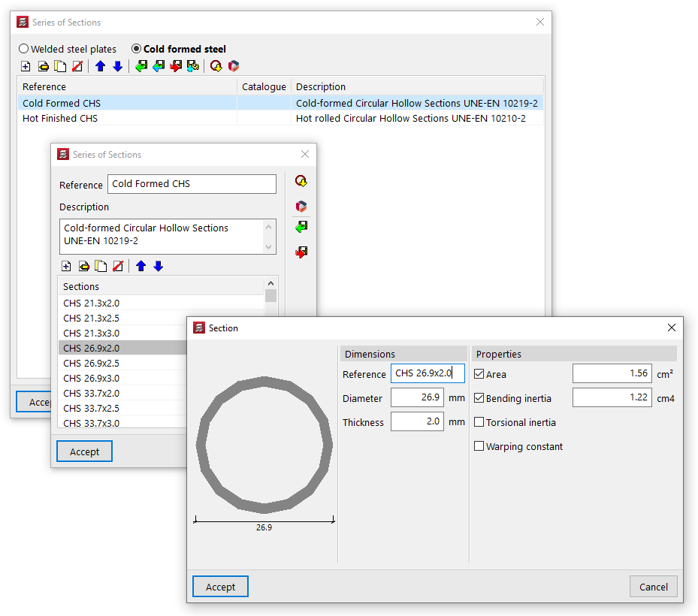Uncheck the Area property checkbox
Image resolution: width=698 pixels, height=616 pixels.
pyautogui.click(x=479, y=374)
